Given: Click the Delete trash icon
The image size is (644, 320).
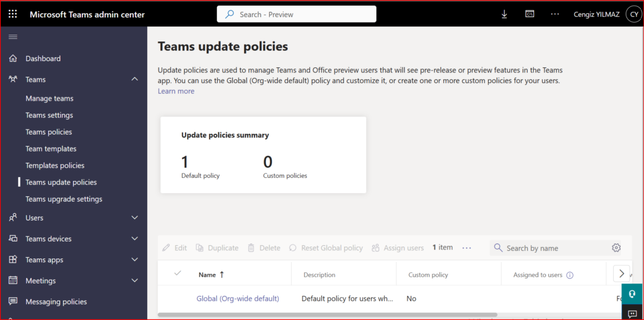Looking at the screenshot, I should (251, 248).
